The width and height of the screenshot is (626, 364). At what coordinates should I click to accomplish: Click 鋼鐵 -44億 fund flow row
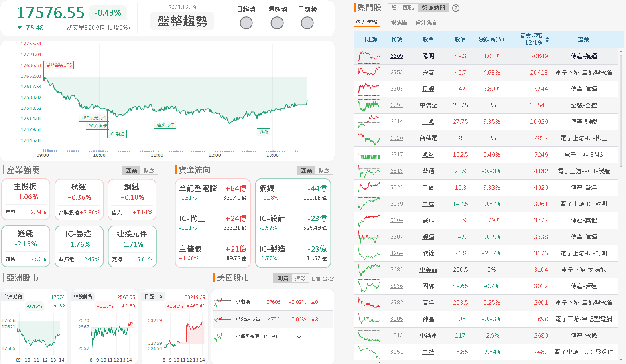(x=293, y=192)
